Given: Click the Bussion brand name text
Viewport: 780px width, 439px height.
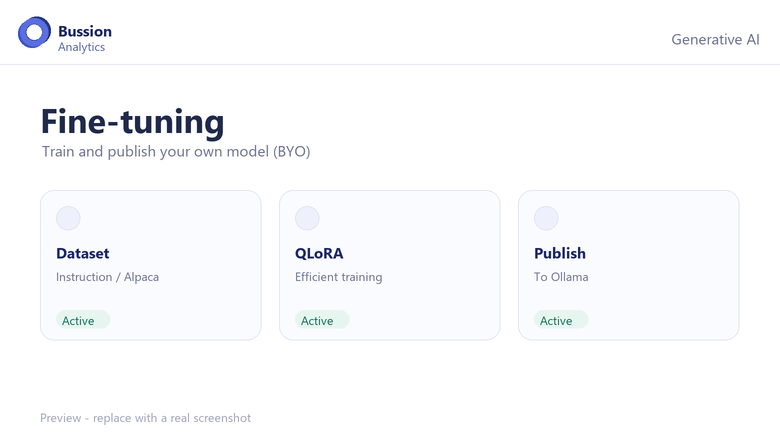Looking at the screenshot, I should (85, 31).
